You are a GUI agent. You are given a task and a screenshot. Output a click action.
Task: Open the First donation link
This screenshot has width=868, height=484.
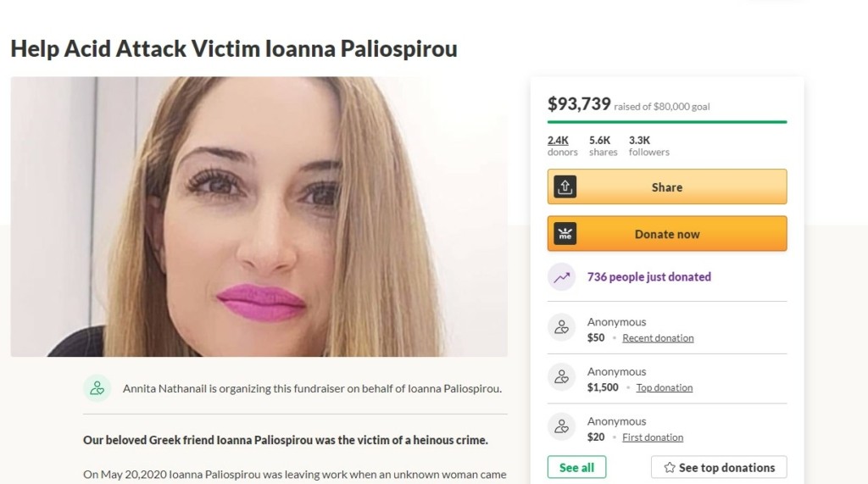(653, 437)
